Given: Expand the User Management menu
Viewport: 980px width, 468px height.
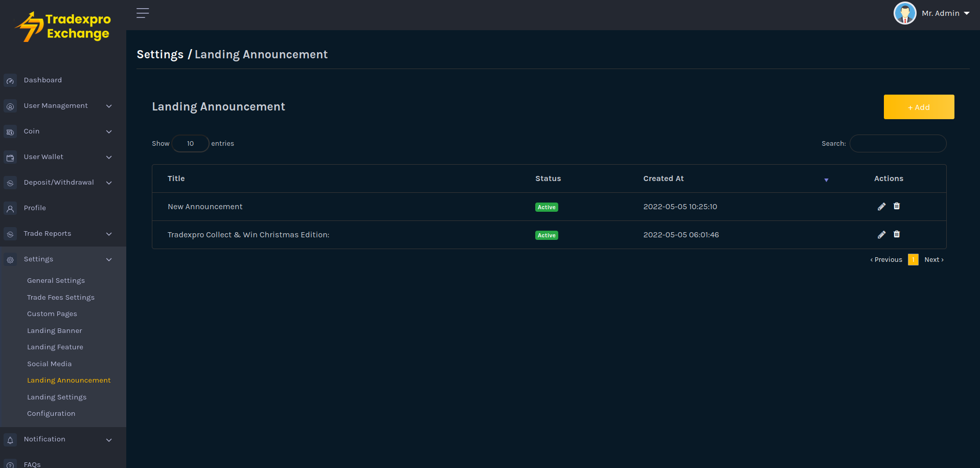Looking at the screenshot, I should point(56,106).
